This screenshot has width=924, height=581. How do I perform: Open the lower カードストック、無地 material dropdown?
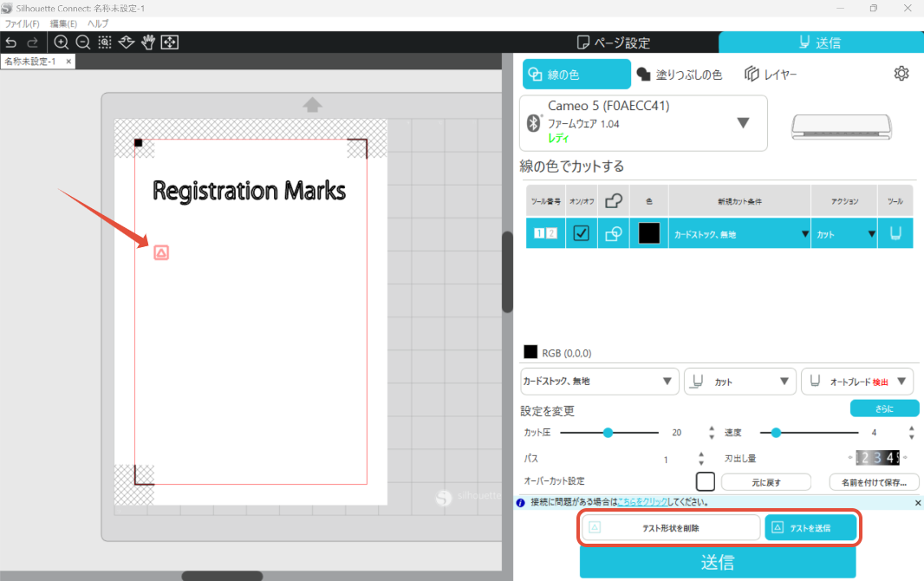click(599, 382)
